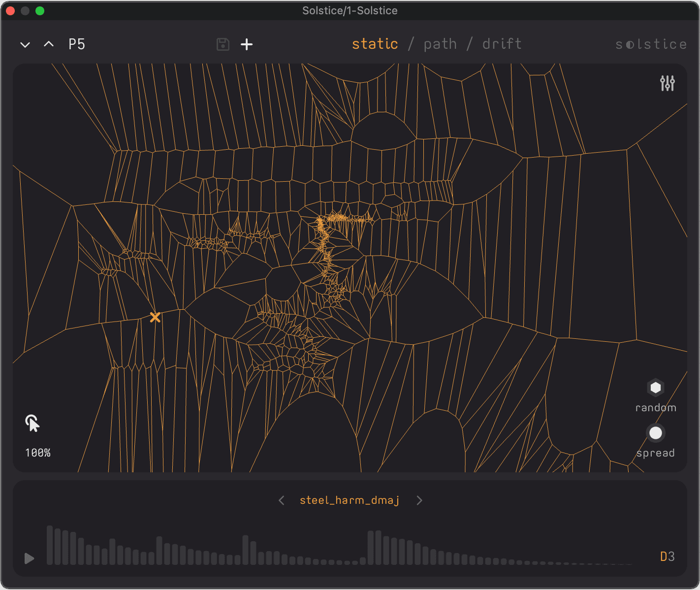Activate drift mode
The height and width of the screenshot is (590, 700).
502,44
